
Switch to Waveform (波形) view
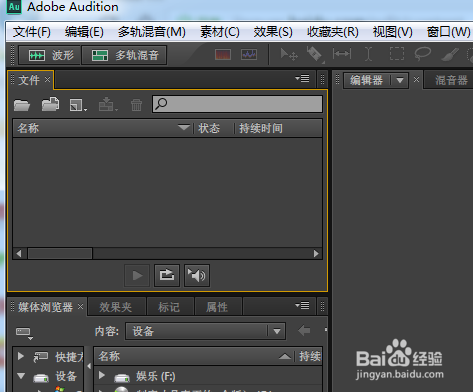click(49, 55)
